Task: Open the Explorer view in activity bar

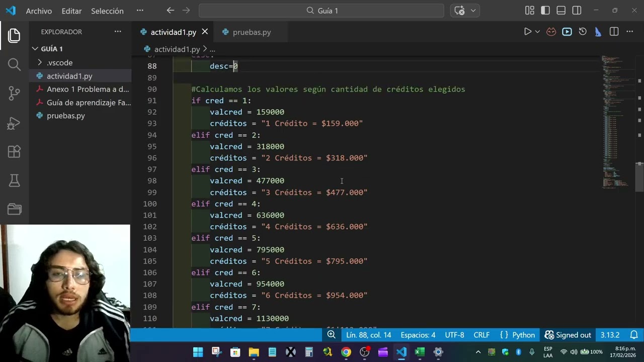Action: click(x=14, y=36)
